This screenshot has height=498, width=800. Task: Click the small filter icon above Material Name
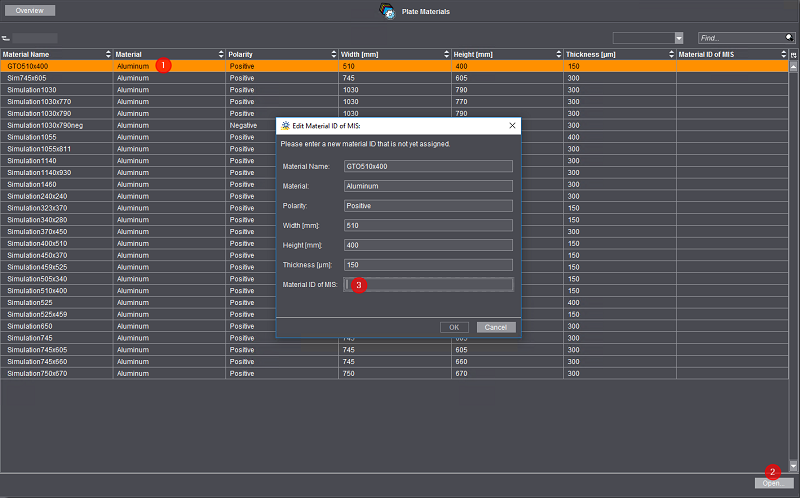(x=6, y=38)
